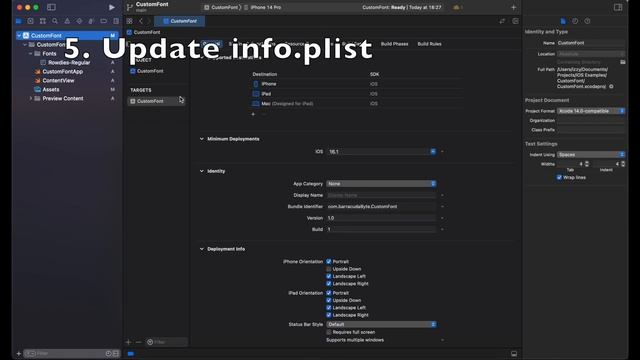Open the App Category dropdown

[381, 184]
